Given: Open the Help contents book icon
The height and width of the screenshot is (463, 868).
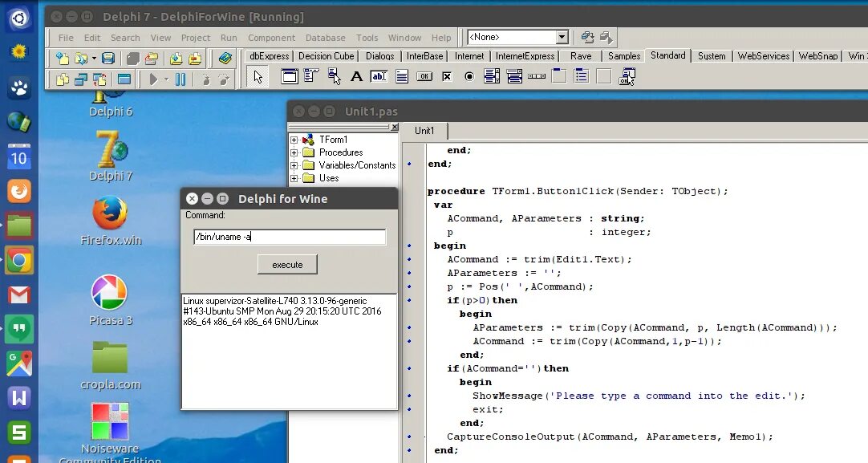Looking at the screenshot, I should tap(225, 58).
